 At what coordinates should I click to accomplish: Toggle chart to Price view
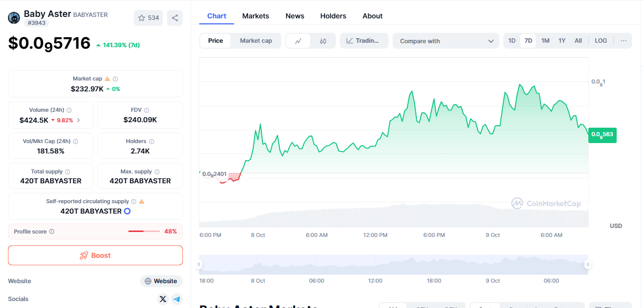[216, 41]
